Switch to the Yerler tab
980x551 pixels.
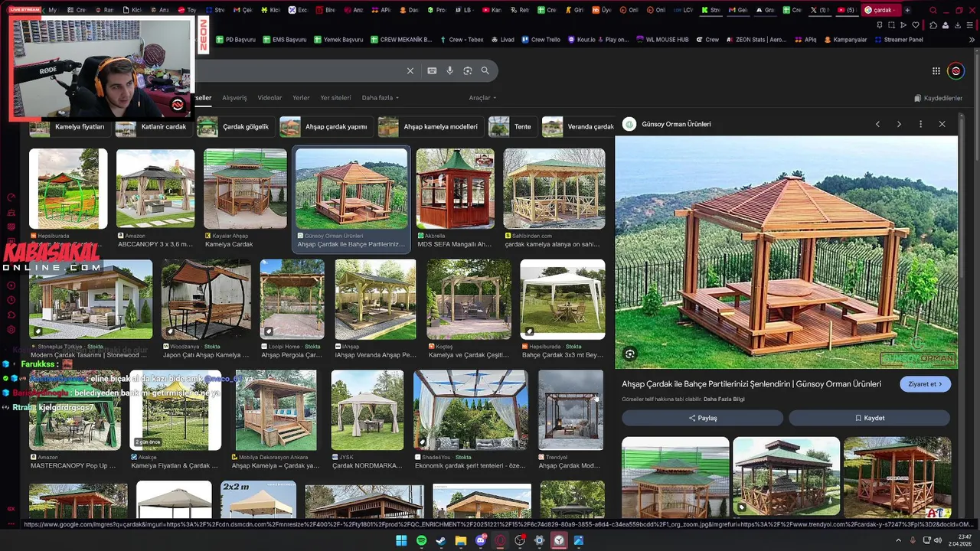(x=301, y=98)
